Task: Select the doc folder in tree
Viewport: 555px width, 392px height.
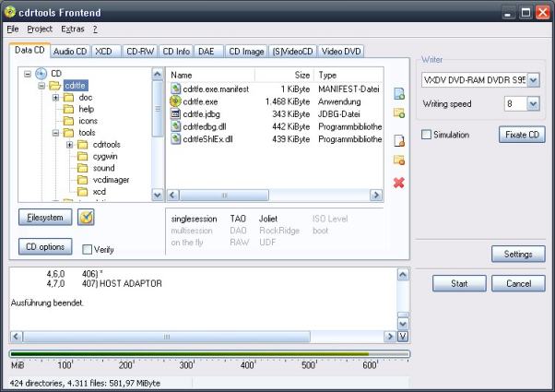Action: tap(86, 98)
